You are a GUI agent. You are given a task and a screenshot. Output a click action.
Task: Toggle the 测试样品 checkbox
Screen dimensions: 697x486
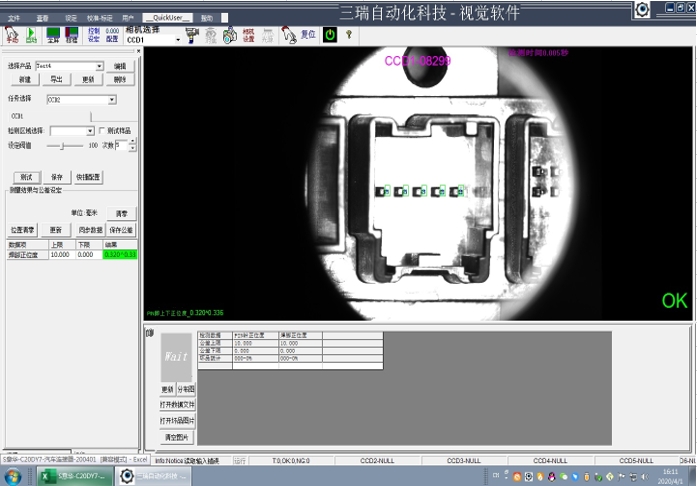pos(100,131)
